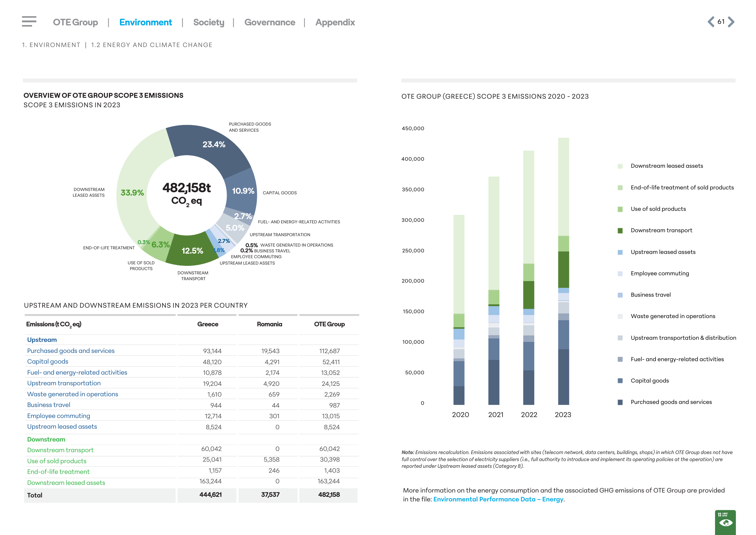Follow the Environmental Performance Data – Energy link
This screenshot has width=756, height=535.
(x=498, y=499)
